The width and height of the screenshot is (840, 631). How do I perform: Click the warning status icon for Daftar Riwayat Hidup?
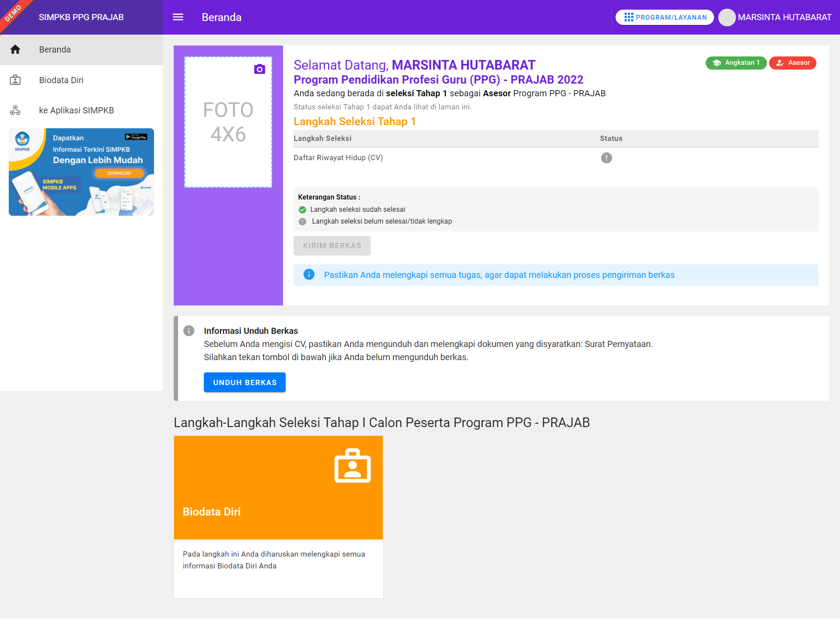(606, 158)
